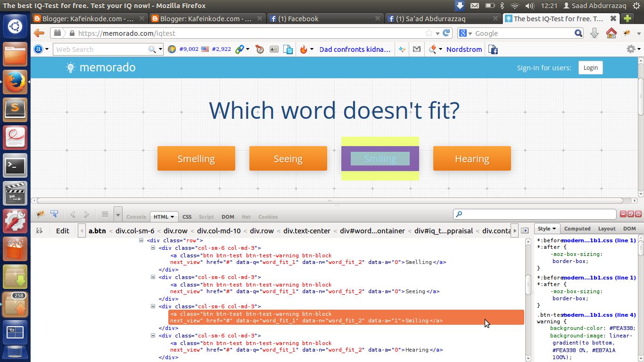Click the flame hot-pages toolbar icon
This screenshot has width=644, height=362.
click(x=303, y=49)
